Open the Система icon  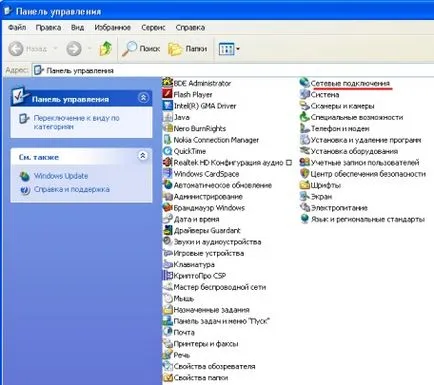click(x=304, y=94)
